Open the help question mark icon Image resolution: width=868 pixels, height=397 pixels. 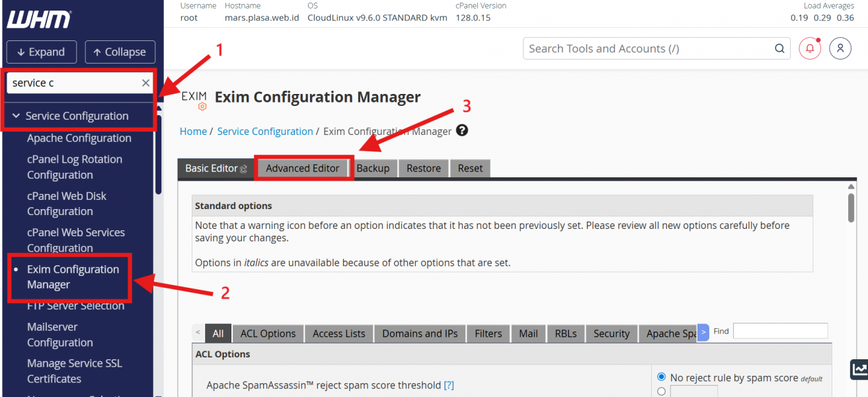point(462,130)
